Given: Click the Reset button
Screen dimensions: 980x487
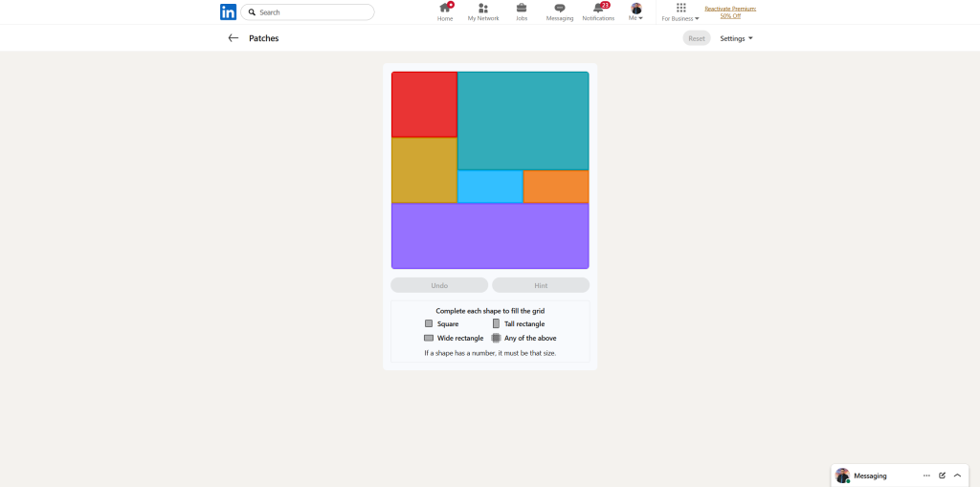Looking at the screenshot, I should (697, 38).
